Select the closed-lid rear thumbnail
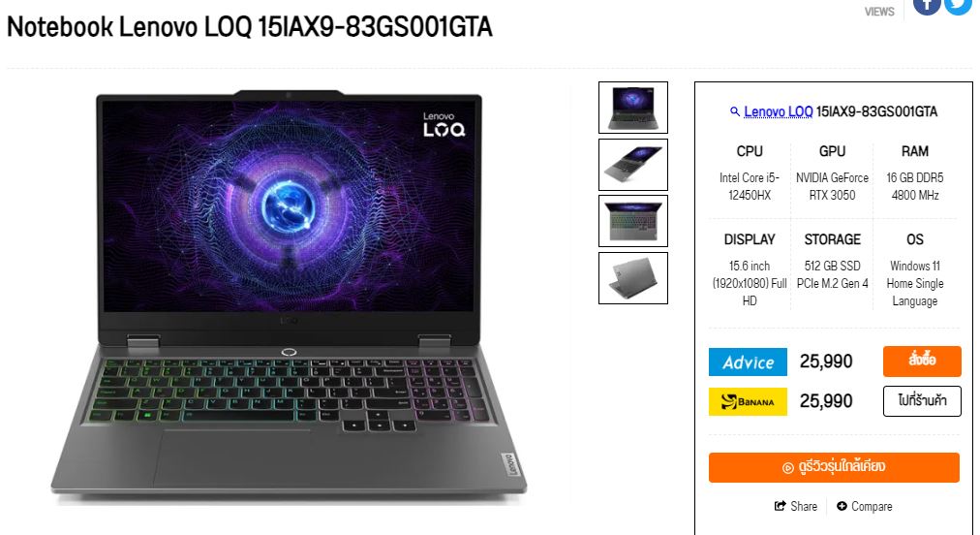The height and width of the screenshot is (535, 980). [x=633, y=278]
